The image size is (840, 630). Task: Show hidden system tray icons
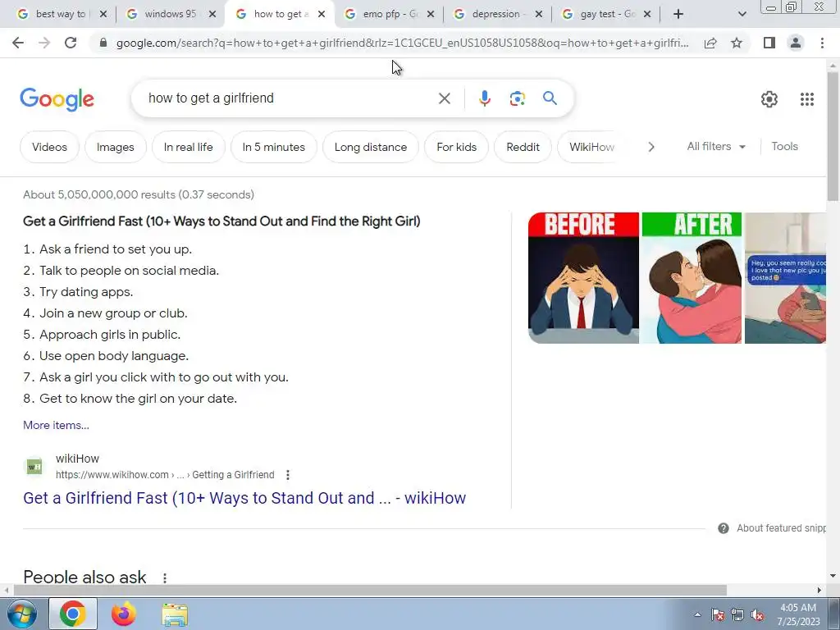(697, 614)
